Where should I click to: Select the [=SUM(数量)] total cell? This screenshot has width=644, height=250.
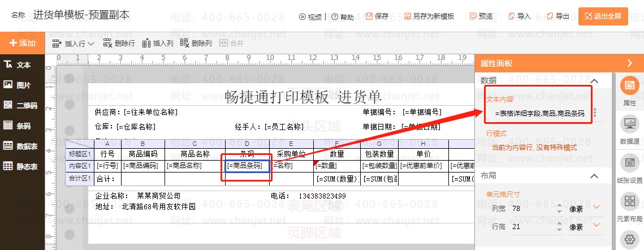(x=337, y=179)
